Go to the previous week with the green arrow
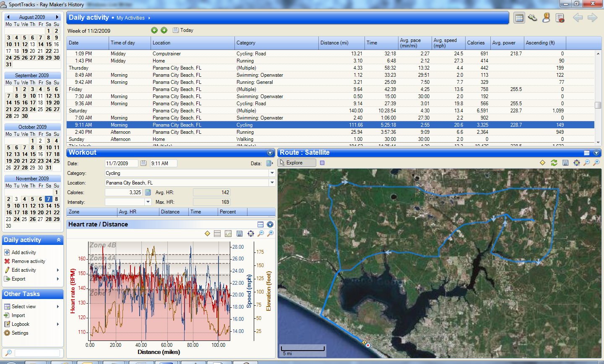Screen dimensions: 604x364 154,30
